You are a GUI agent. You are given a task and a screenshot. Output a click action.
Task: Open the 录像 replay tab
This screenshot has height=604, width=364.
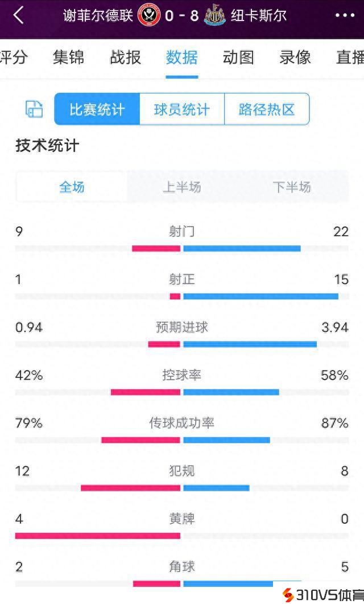click(295, 57)
